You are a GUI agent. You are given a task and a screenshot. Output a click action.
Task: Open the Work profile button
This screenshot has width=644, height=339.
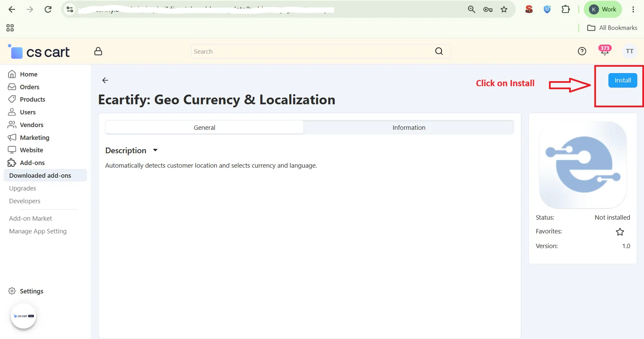[x=603, y=9]
